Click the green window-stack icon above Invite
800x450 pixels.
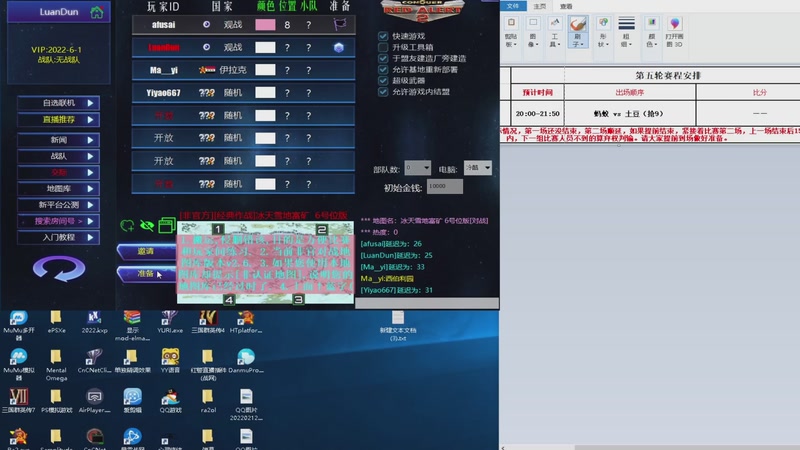tap(166, 225)
